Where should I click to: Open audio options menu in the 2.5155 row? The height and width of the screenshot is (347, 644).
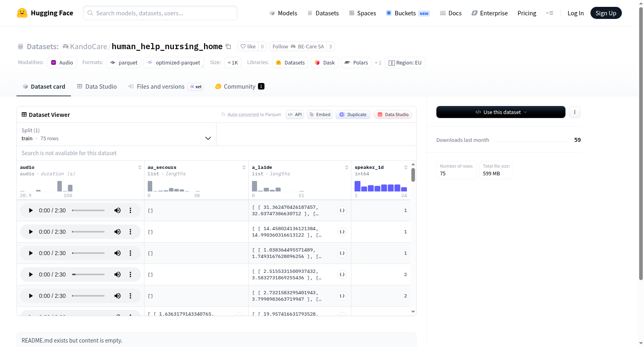(x=130, y=274)
